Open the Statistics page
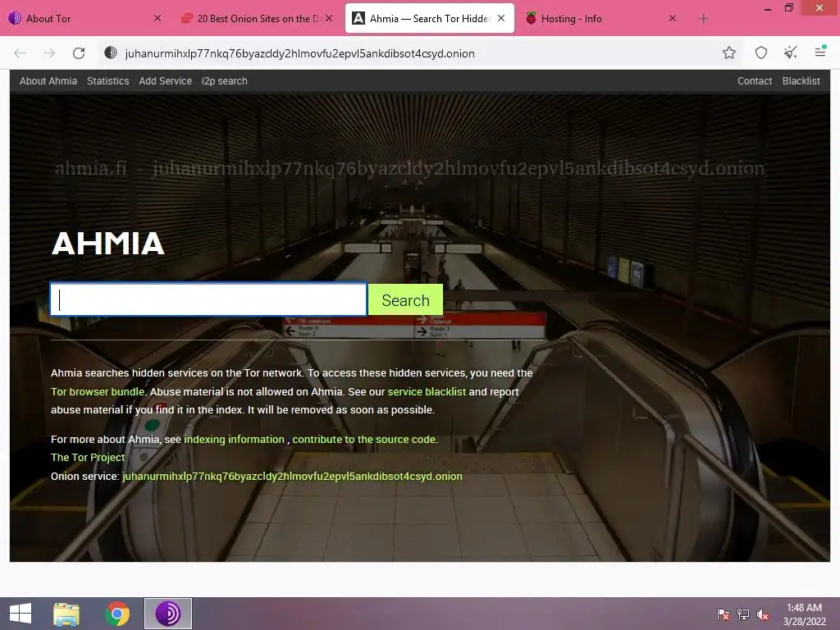Screen dimensions: 840x630 click(107, 81)
